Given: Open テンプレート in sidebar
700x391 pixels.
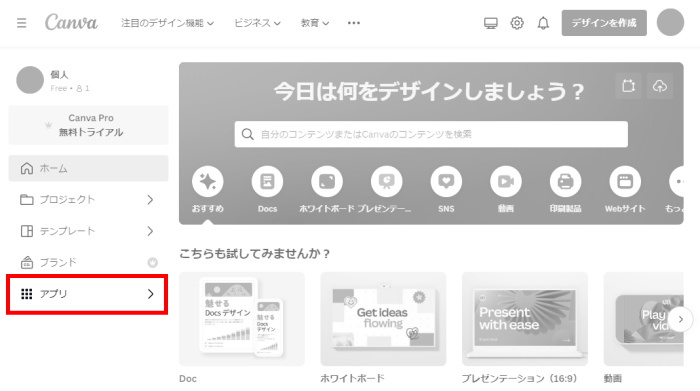Looking at the screenshot, I should [x=88, y=231].
